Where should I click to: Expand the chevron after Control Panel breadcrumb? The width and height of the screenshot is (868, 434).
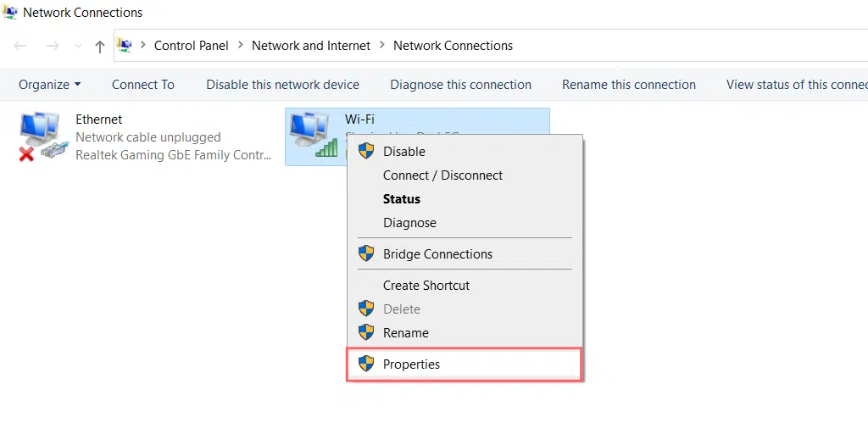click(240, 46)
